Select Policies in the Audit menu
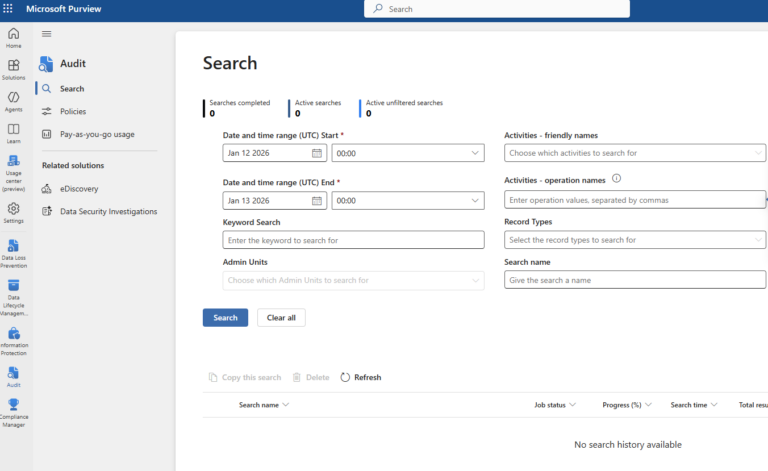 [73, 111]
